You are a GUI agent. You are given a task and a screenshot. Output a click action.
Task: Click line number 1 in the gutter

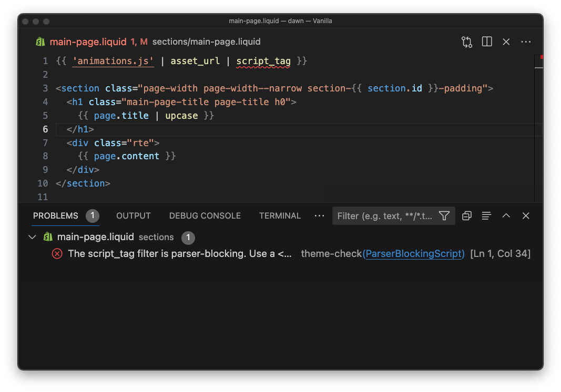click(x=45, y=61)
